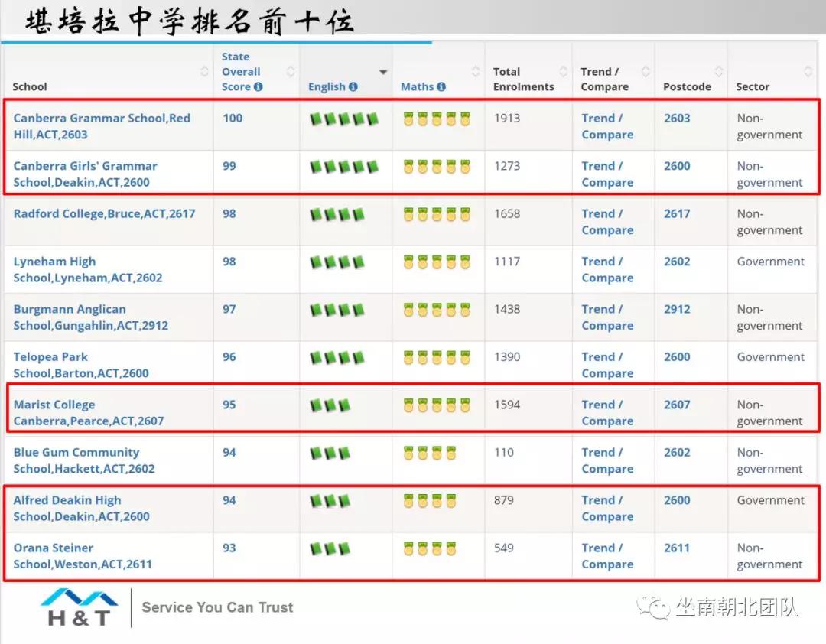Open Alfred Deakin High School link
This screenshot has width=826, height=644.
82,508
